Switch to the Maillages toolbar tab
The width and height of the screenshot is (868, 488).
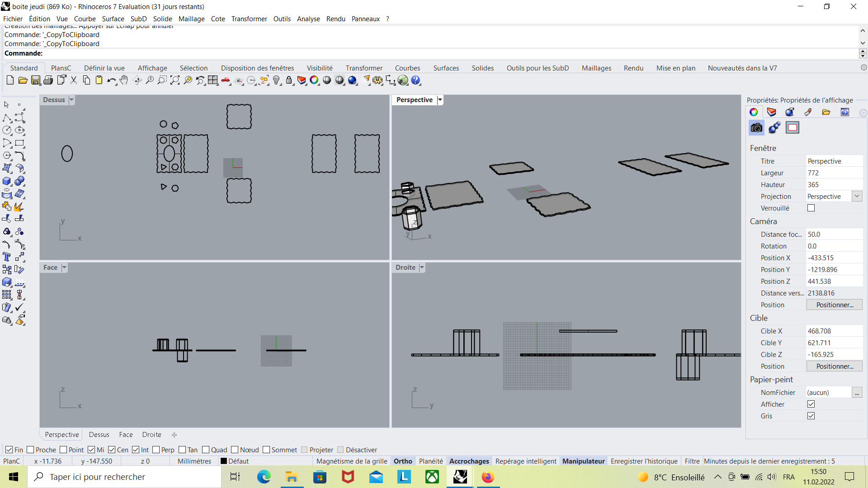pyautogui.click(x=596, y=68)
